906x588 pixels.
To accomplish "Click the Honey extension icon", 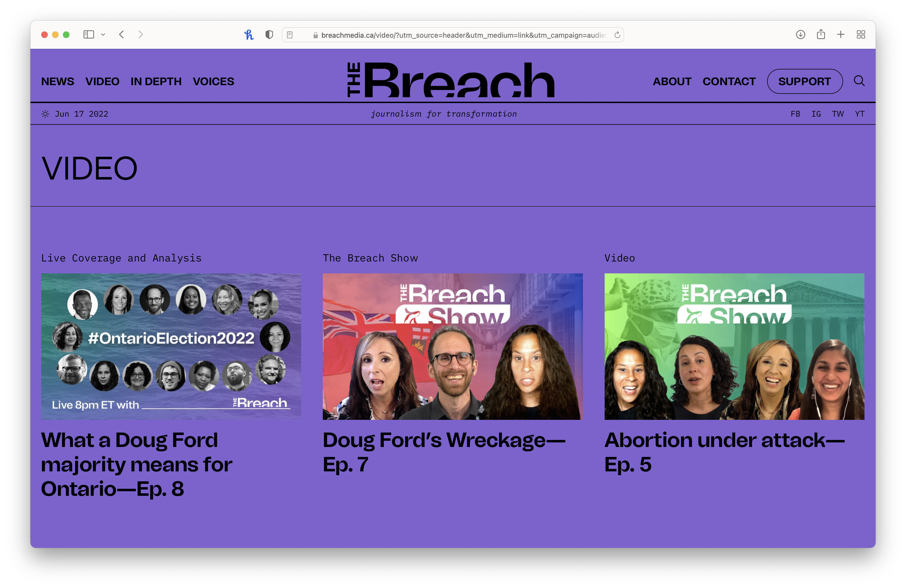I will pyautogui.click(x=249, y=35).
